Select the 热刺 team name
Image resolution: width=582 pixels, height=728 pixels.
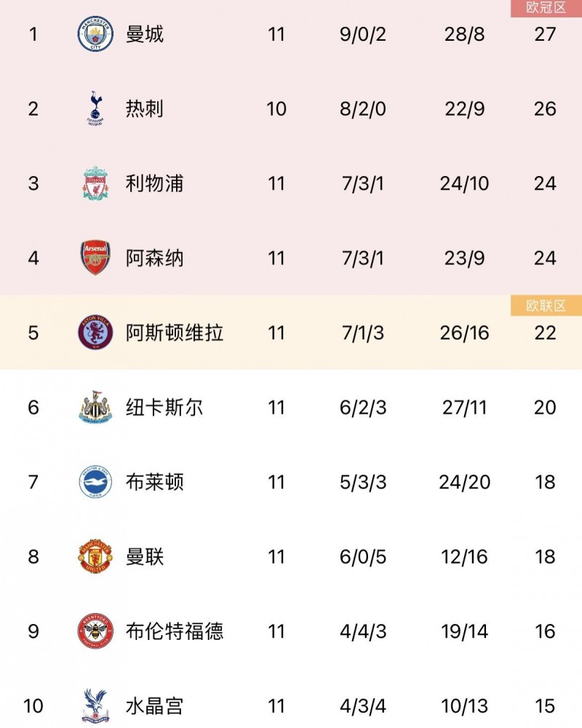[x=145, y=109]
